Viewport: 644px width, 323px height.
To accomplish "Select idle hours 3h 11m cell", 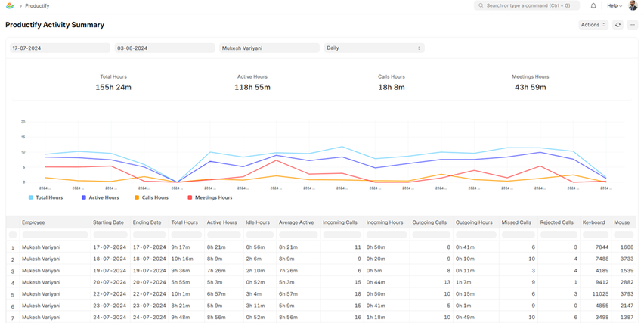I will (x=260, y=306).
